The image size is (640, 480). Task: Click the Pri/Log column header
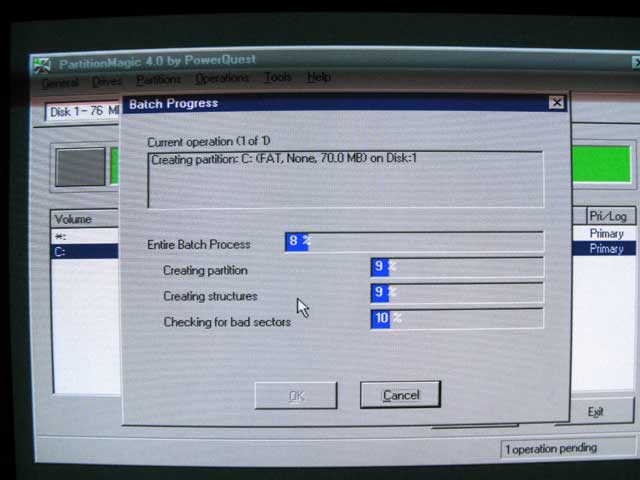[611, 216]
